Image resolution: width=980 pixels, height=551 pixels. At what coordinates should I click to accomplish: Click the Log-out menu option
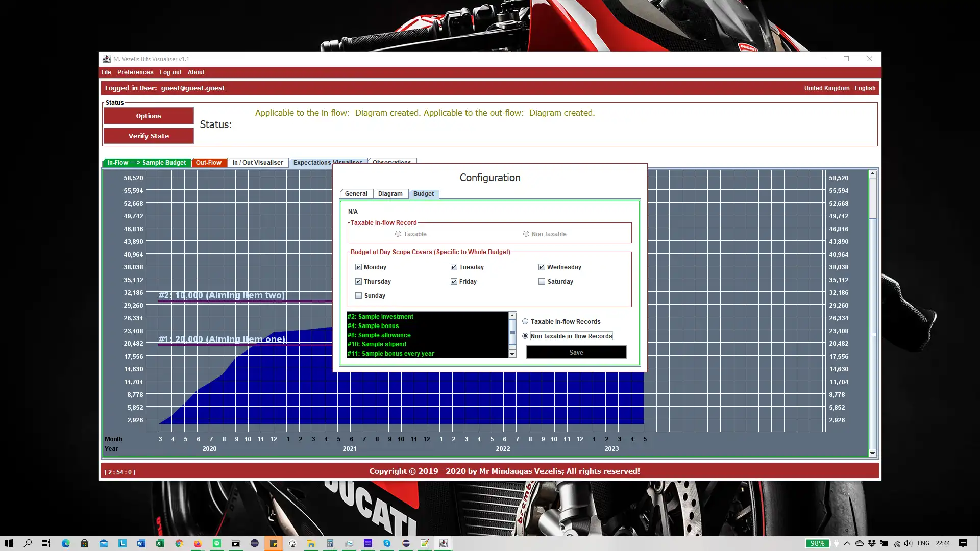click(x=170, y=72)
